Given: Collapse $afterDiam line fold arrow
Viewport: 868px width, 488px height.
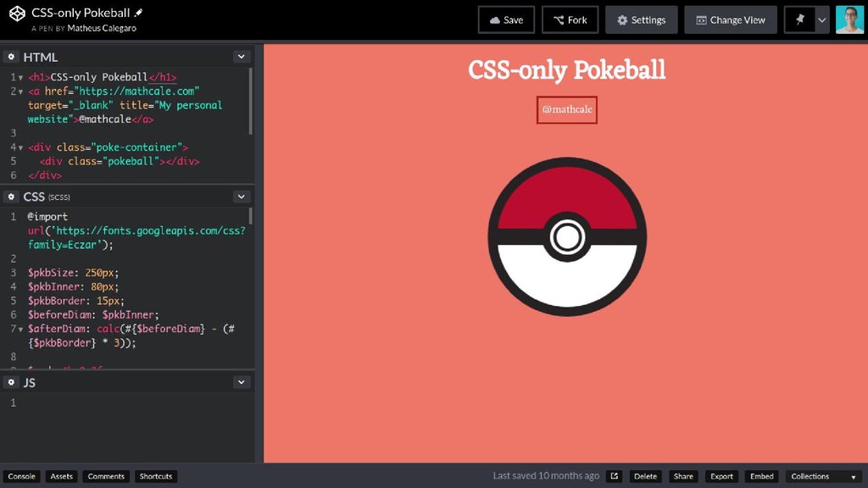Looking at the screenshot, I should (x=21, y=330).
